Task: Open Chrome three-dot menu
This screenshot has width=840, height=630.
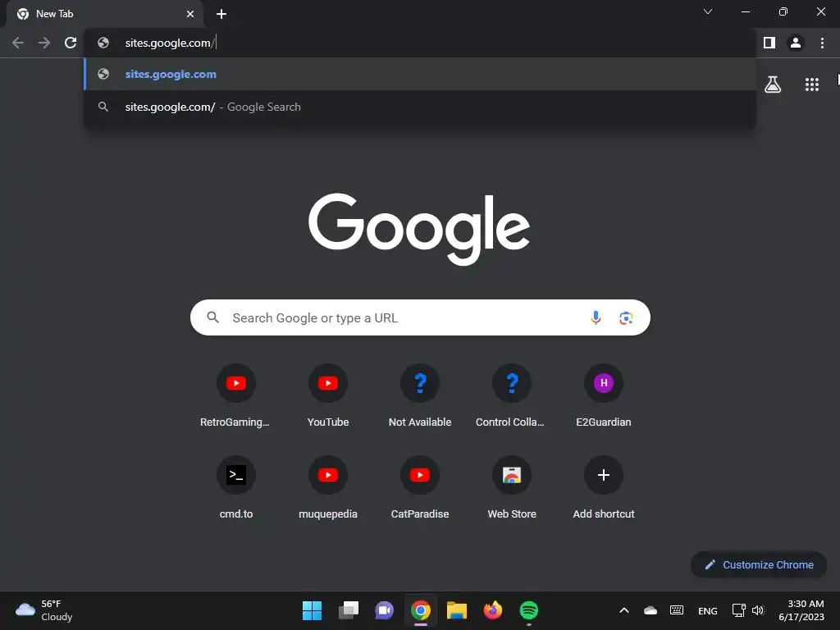Action: [822, 43]
